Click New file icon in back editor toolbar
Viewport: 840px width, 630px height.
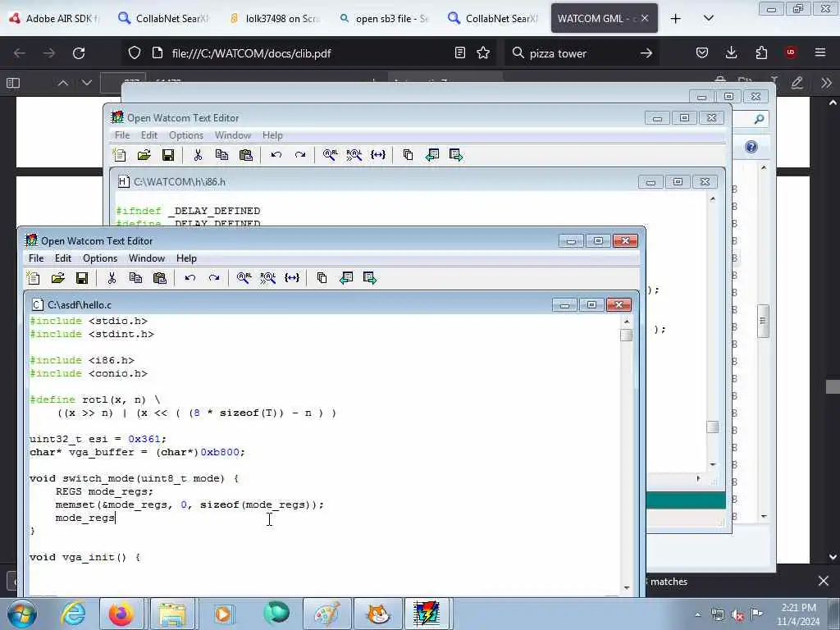120,155
